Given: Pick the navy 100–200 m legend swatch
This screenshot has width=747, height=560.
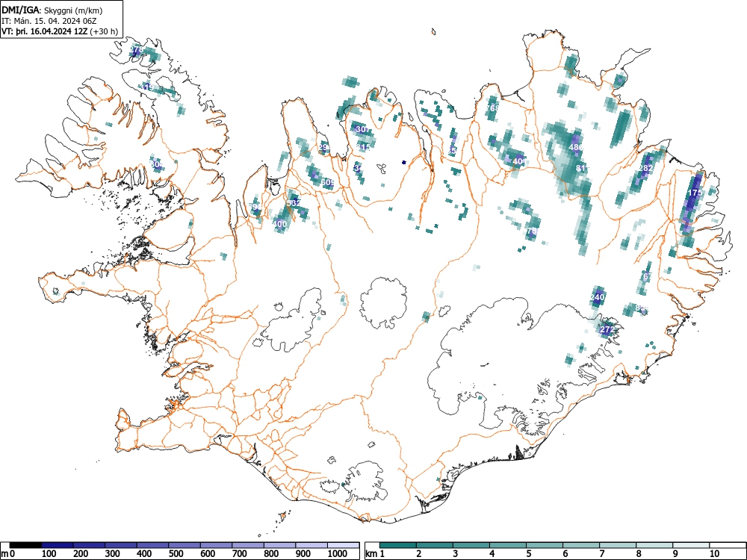Looking at the screenshot, I should coord(58,545).
